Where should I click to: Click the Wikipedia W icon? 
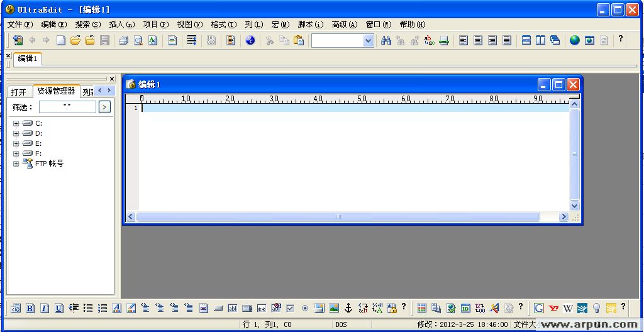568,308
